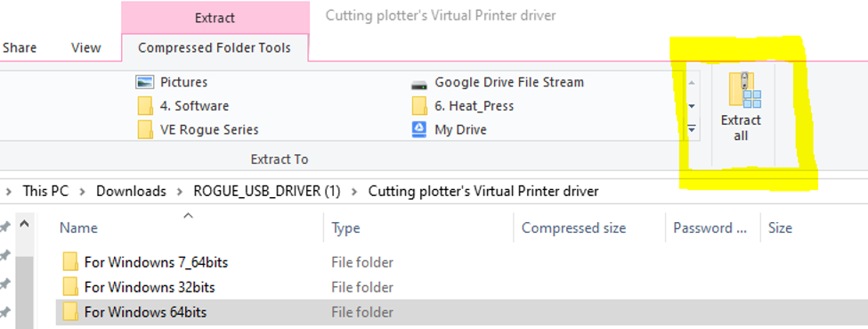868x329 pixels.
Task: Open the Compressed Folder Tools tab
Action: click(215, 48)
